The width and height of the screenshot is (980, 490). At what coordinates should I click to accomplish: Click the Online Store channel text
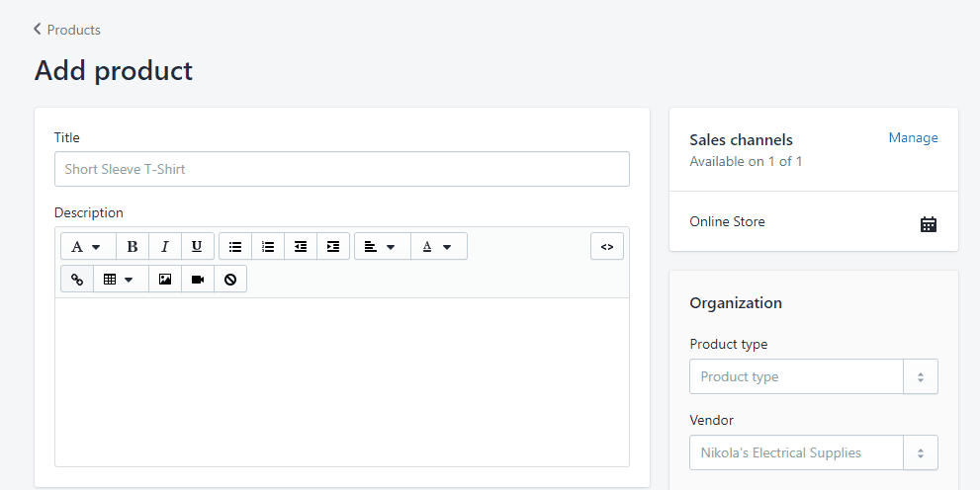[727, 221]
